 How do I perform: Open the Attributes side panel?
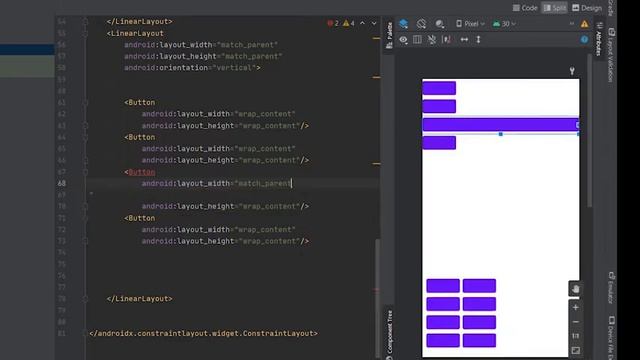599,39
